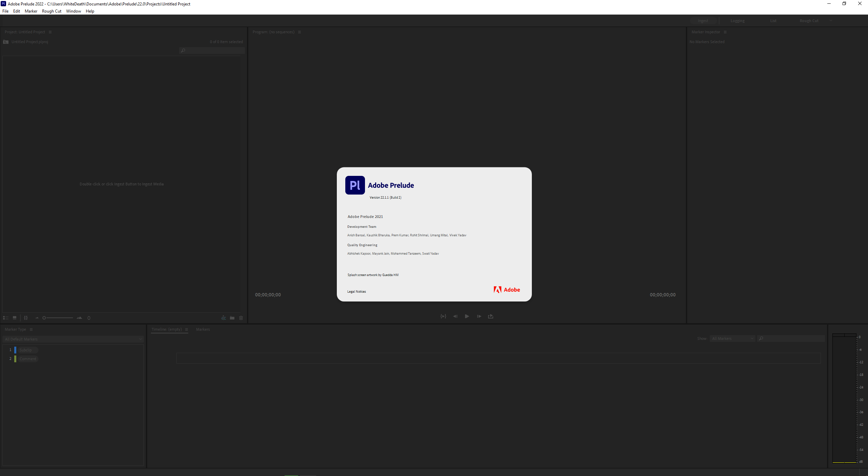Click "No Markers Selected" text
Viewport: 868px width, 476px height.
click(x=707, y=42)
